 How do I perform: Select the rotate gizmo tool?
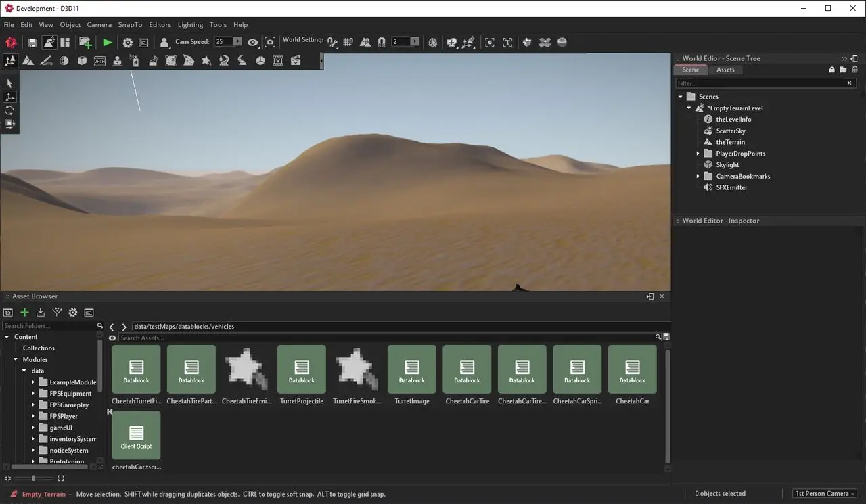(9, 110)
